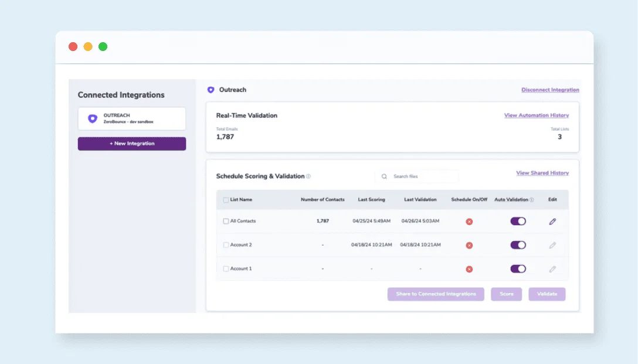Click the edit pencil for Account 1
The image size is (638, 364).
[x=552, y=268]
